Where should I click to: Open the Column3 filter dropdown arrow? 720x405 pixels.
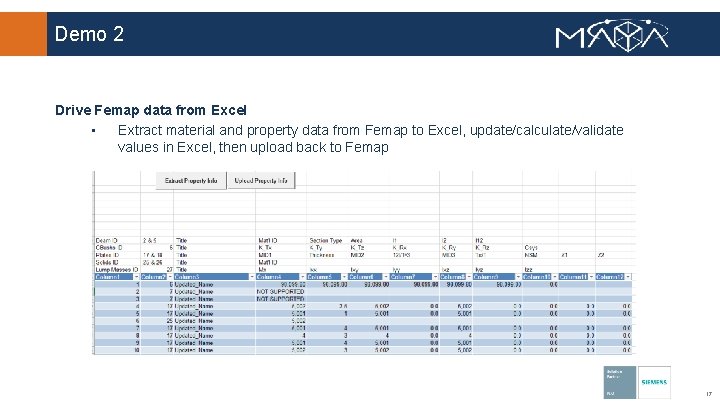252,277
